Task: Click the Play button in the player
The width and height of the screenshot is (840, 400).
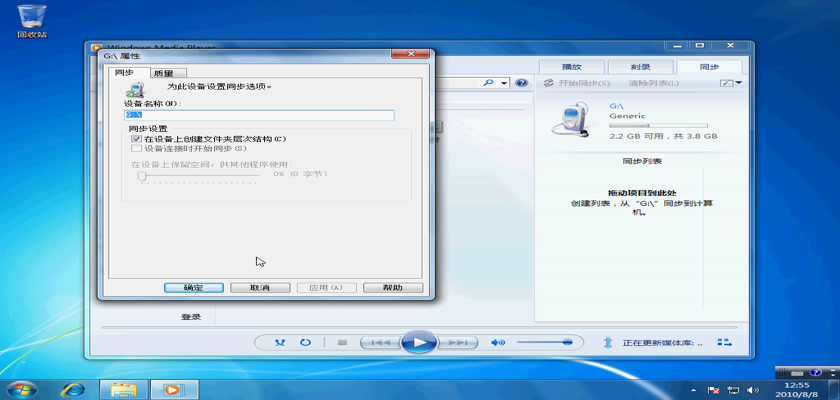Action: coord(419,343)
